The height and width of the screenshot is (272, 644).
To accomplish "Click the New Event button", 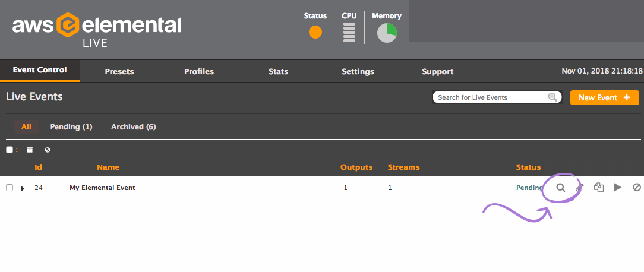I will pyautogui.click(x=605, y=98).
